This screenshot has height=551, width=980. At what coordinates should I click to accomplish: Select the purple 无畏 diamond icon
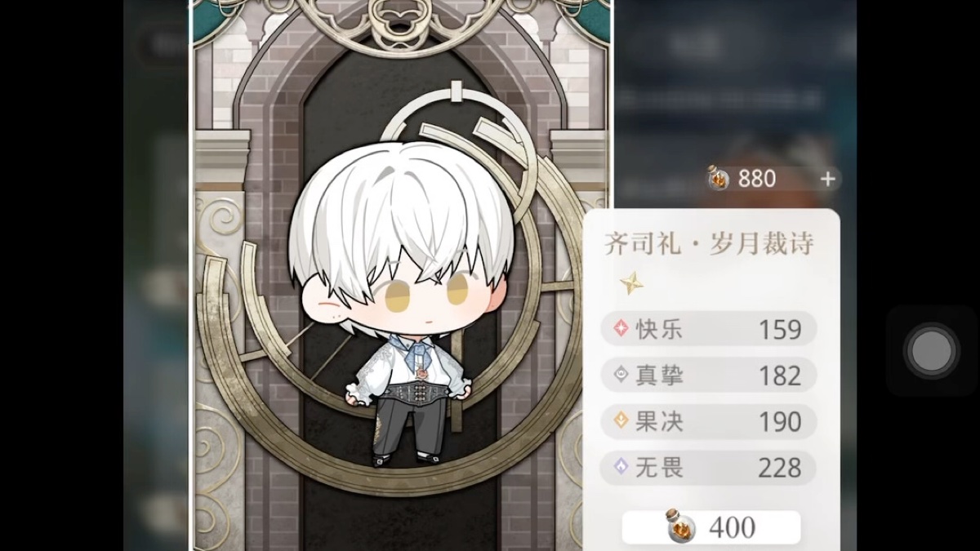pyautogui.click(x=621, y=468)
